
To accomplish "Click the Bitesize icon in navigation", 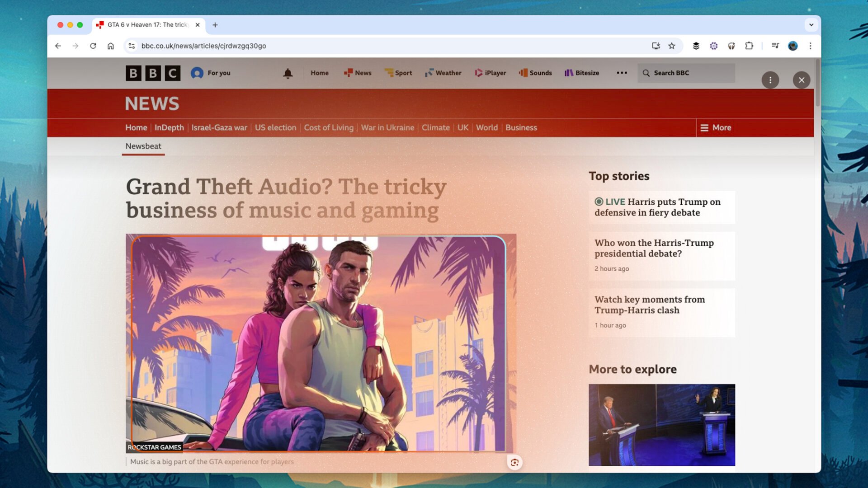I will pos(568,72).
